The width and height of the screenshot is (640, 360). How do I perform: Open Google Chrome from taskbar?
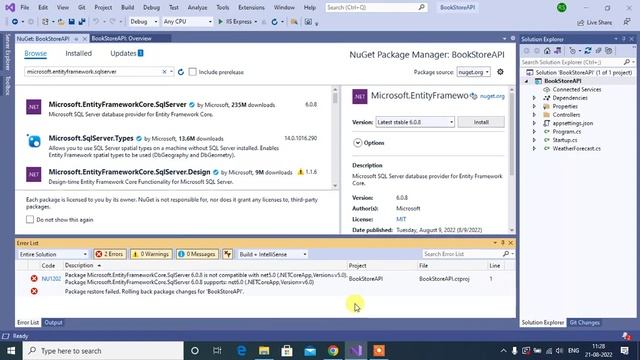tap(333, 351)
